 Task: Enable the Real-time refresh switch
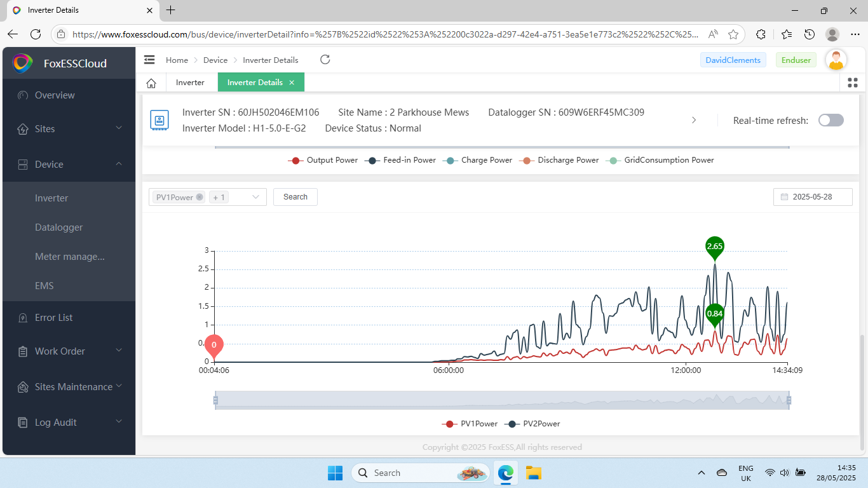(831, 120)
